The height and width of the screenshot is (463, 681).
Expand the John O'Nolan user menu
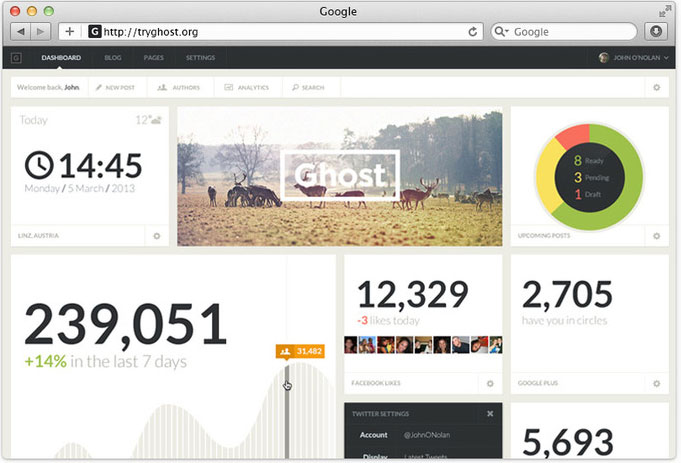point(634,57)
